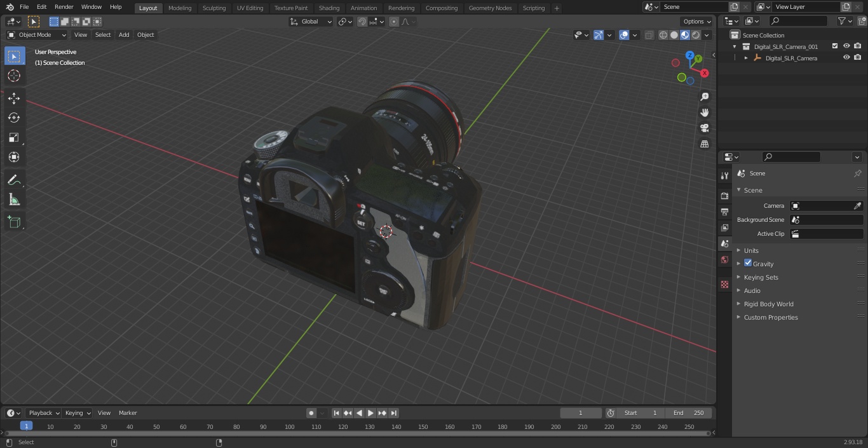The width and height of the screenshot is (868, 448).
Task: Open the Playback dropdown in timeline
Action: [43, 413]
